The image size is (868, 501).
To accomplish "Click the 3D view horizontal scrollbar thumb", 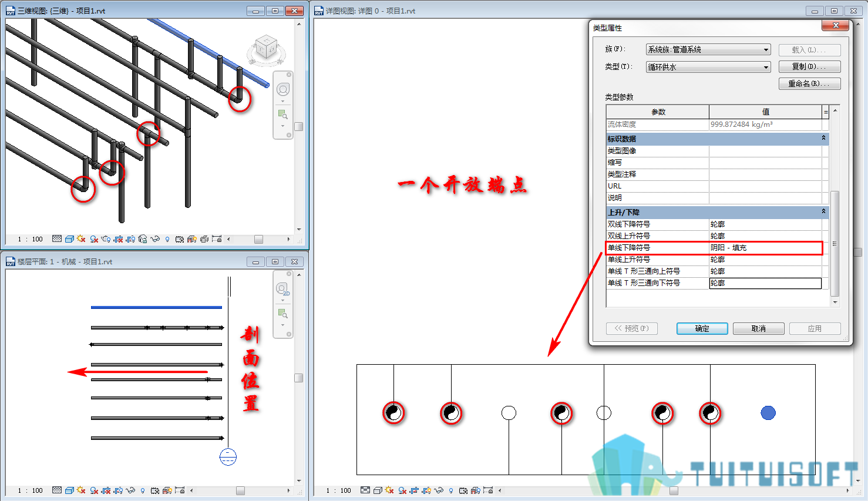I will [x=258, y=239].
